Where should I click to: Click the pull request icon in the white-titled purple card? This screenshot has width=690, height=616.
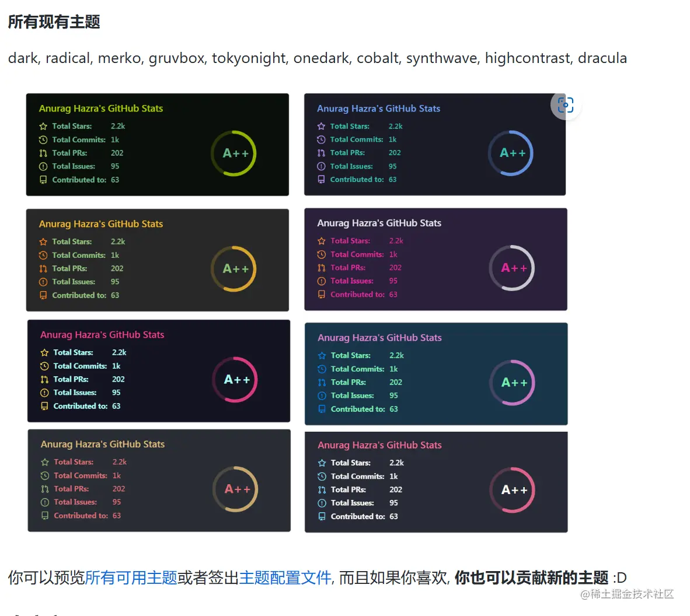[x=322, y=268]
